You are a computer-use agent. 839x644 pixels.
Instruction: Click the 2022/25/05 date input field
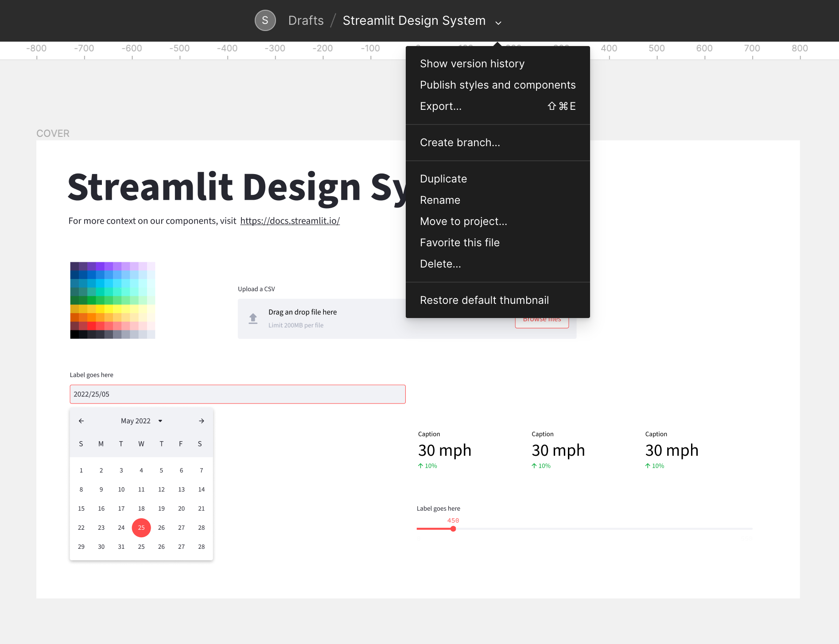pyautogui.click(x=237, y=394)
